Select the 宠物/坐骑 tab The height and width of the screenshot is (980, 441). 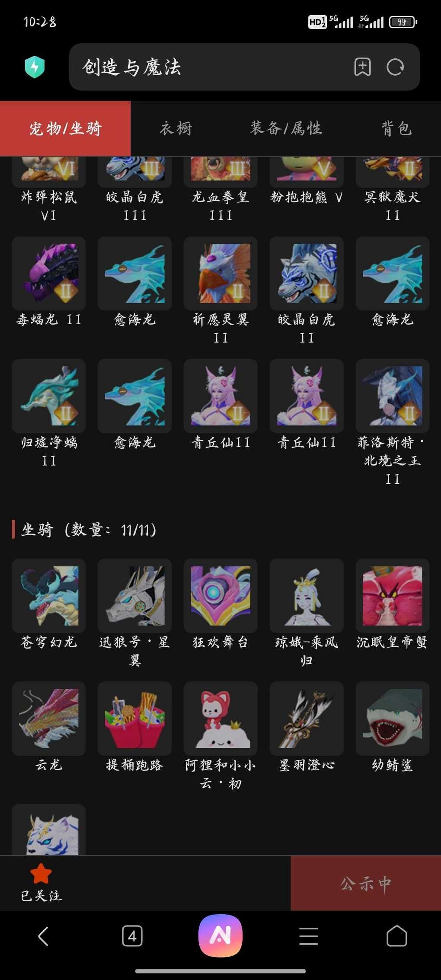click(x=65, y=128)
